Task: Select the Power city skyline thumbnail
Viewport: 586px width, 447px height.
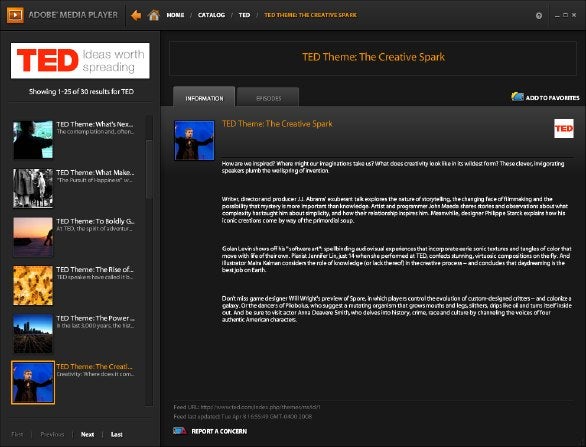Action: 33,334
